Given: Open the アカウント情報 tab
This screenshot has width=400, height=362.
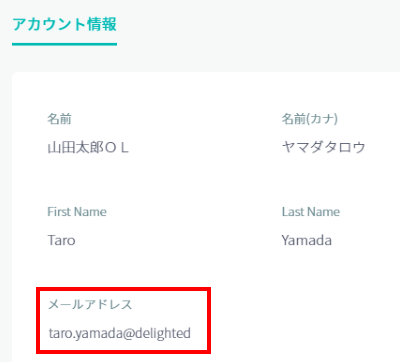Looking at the screenshot, I should tap(64, 24).
